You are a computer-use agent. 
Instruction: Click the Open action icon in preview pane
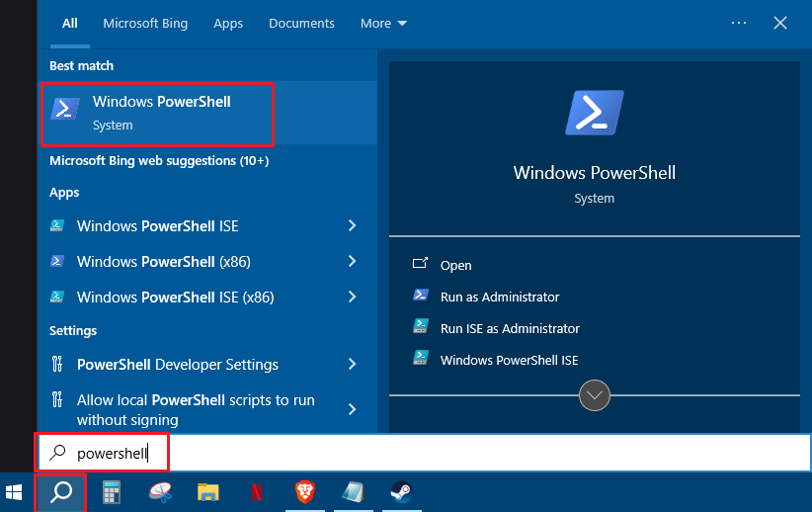420,263
